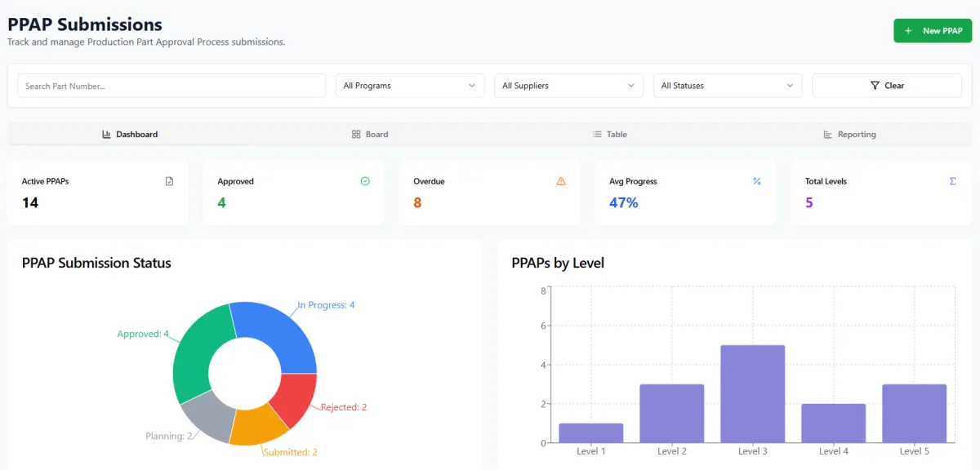Click the Planning: 2 chart label
The width and height of the screenshot is (980, 470).
(169, 437)
